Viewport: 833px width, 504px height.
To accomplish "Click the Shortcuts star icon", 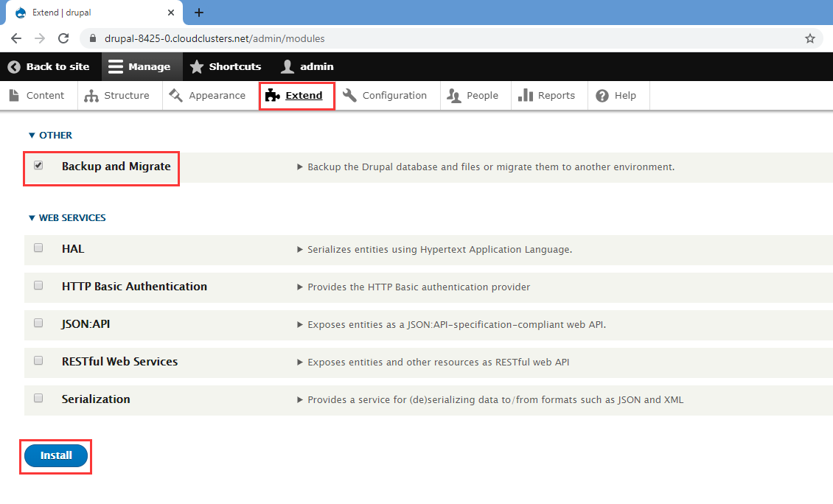I will pos(197,66).
